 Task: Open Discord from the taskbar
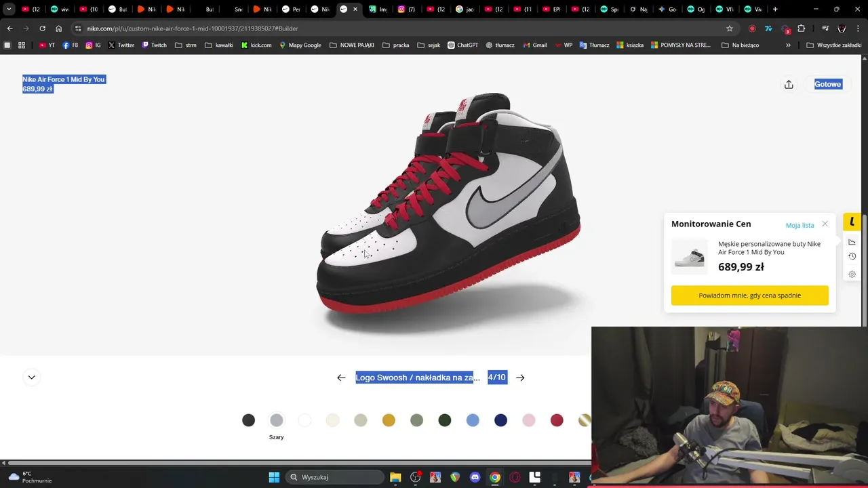pos(475,477)
